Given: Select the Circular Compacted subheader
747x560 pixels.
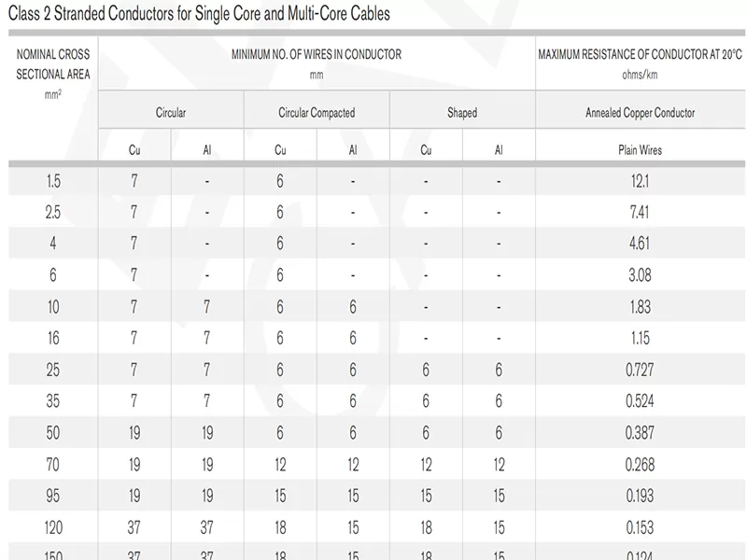Looking at the screenshot, I should pos(317,113).
